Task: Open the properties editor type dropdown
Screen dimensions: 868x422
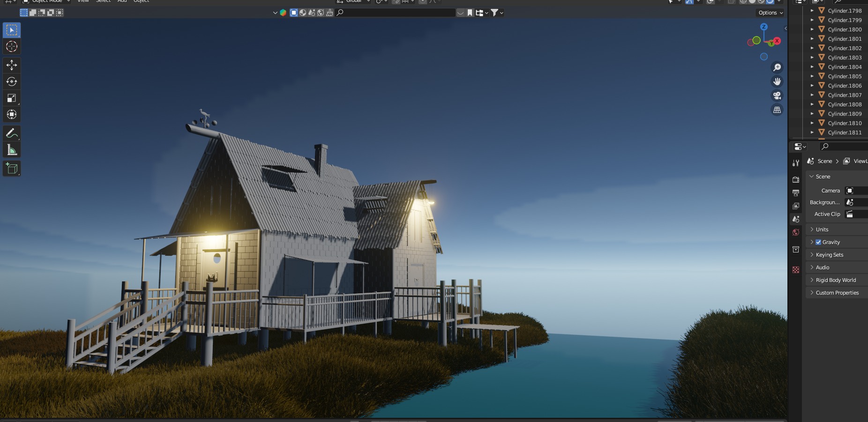Action: (x=800, y=147)
